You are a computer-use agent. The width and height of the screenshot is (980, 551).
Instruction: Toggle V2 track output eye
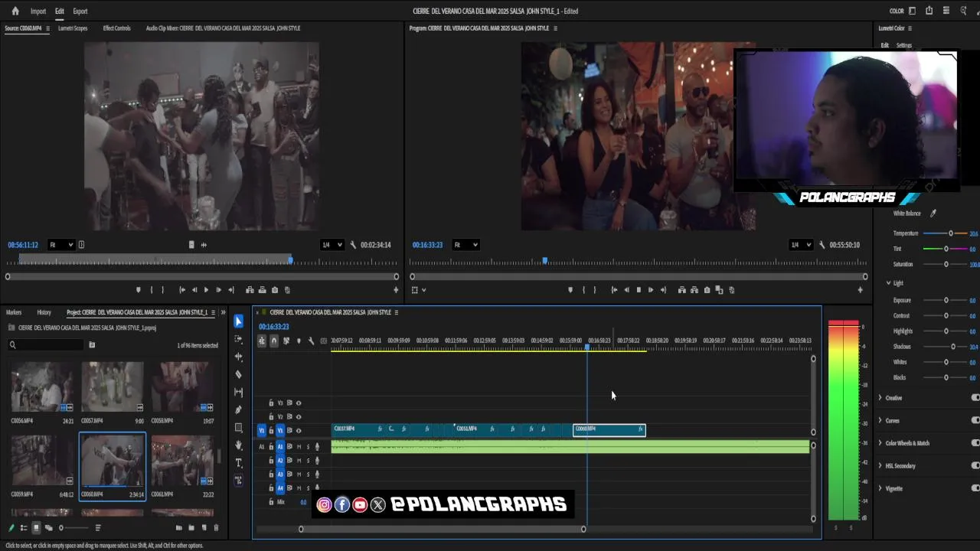[299, 417]
